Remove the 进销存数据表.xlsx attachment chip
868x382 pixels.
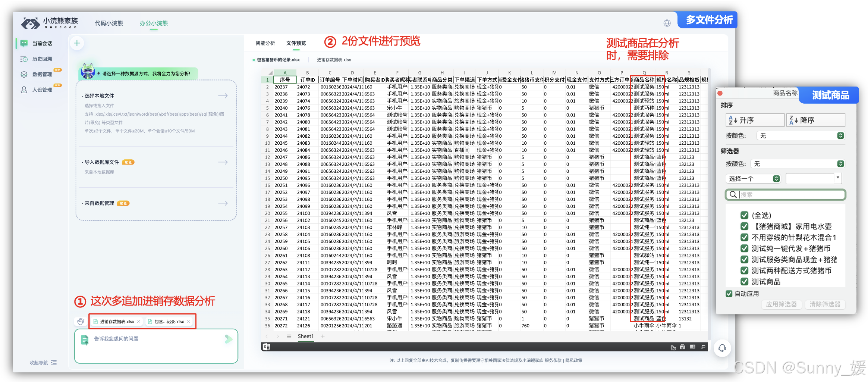tap(139, 321)
